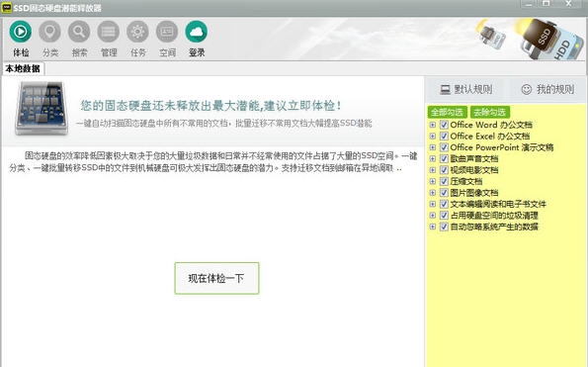Image resolution: width=588 pixels, height=367 pixels.
Task: Open the 管理 management tool
Action: click(109, 32)
